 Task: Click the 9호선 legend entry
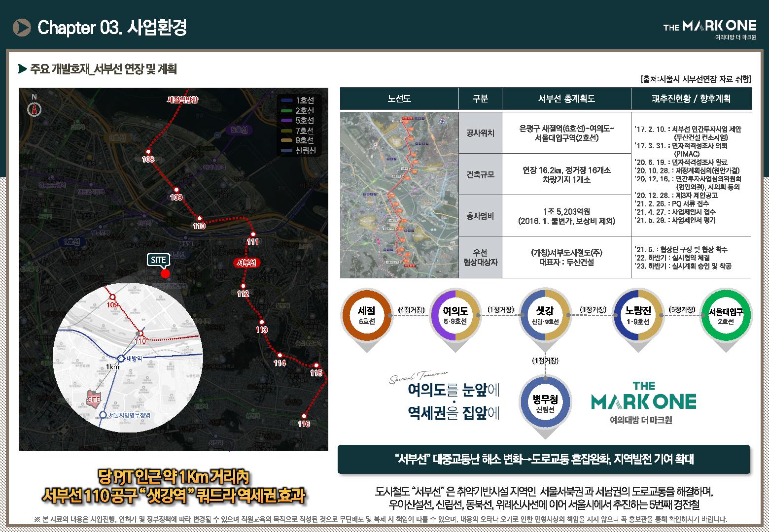pyautogui.click(x=298, y=140)
